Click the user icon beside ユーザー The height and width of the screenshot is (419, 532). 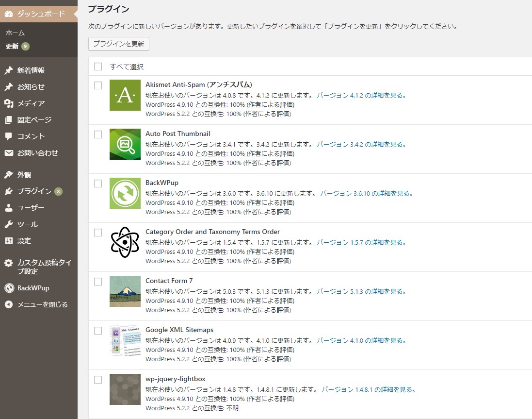pyautogui.click(x=9, y=208)
